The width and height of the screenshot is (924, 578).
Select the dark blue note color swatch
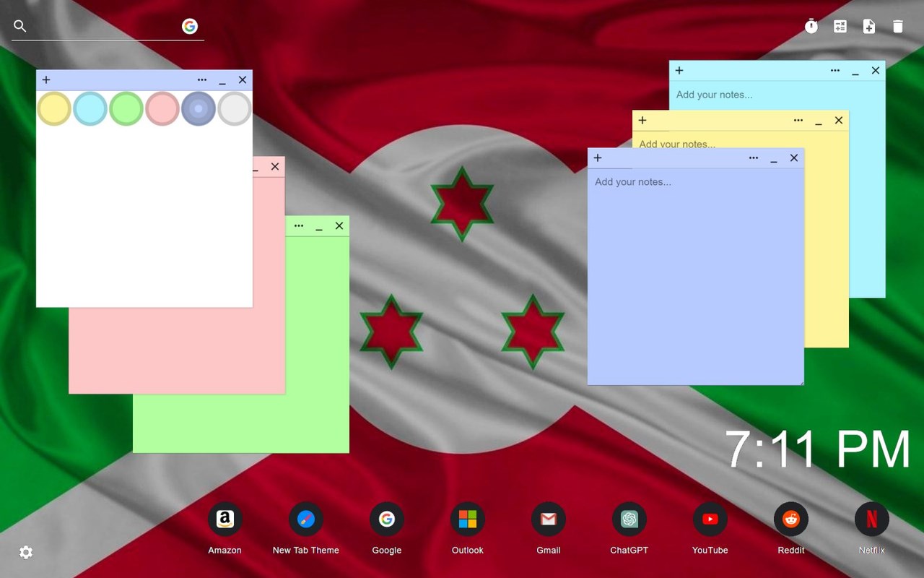[x=199, y=108]
